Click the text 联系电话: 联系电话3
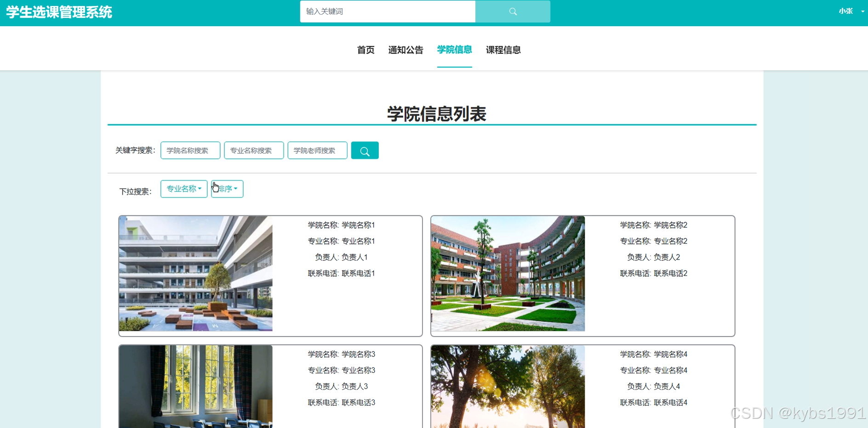The width and height of the screenshot is (868, 428). click(x=342, y=402)
